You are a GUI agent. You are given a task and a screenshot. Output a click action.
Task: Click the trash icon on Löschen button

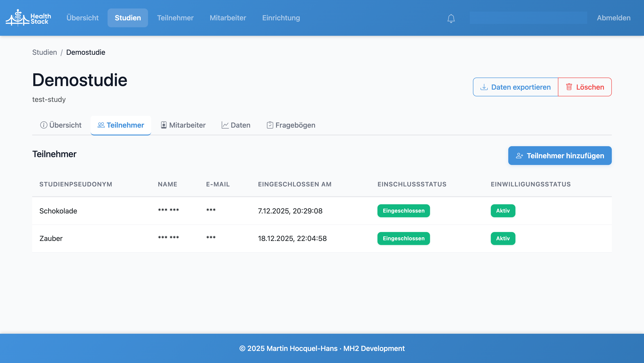(x=569, y=87)
